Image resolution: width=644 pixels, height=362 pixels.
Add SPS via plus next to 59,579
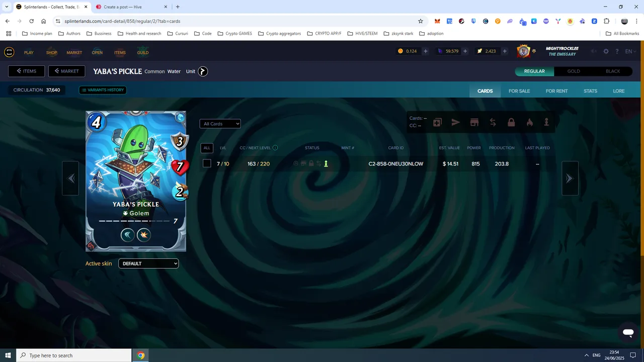[465, 51]
